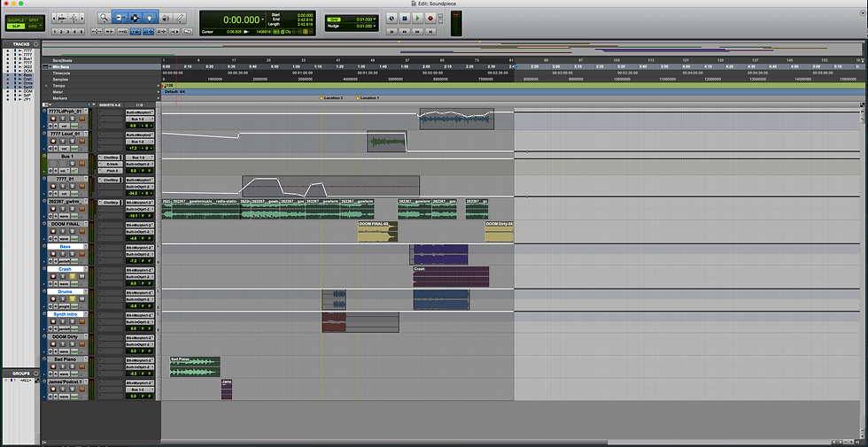Open the Nudge value dropdown
868x447 pixels.
click(374, 26)
